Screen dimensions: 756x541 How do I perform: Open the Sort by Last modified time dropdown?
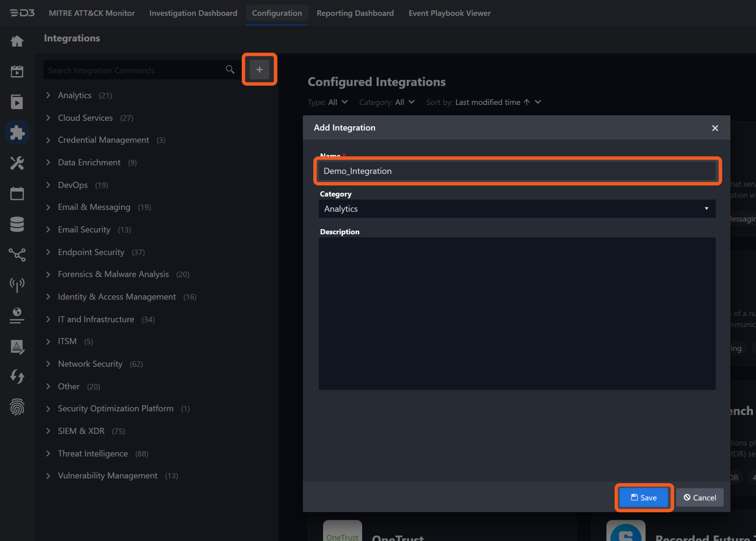(498, 102)
